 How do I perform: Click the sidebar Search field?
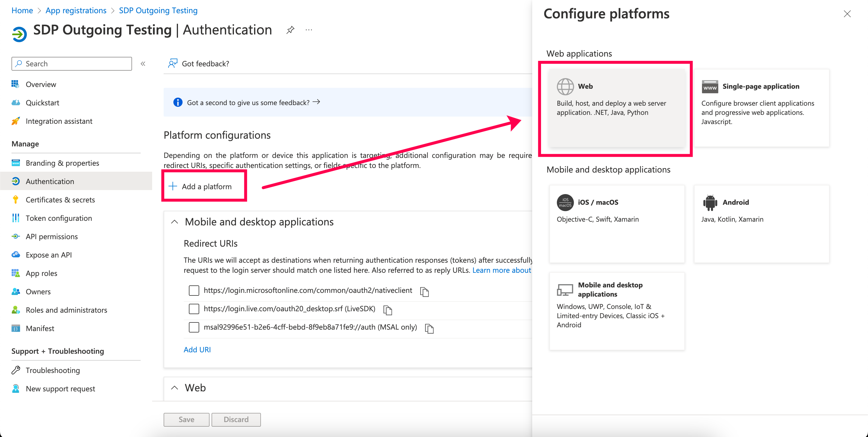(x=72, y=64)
